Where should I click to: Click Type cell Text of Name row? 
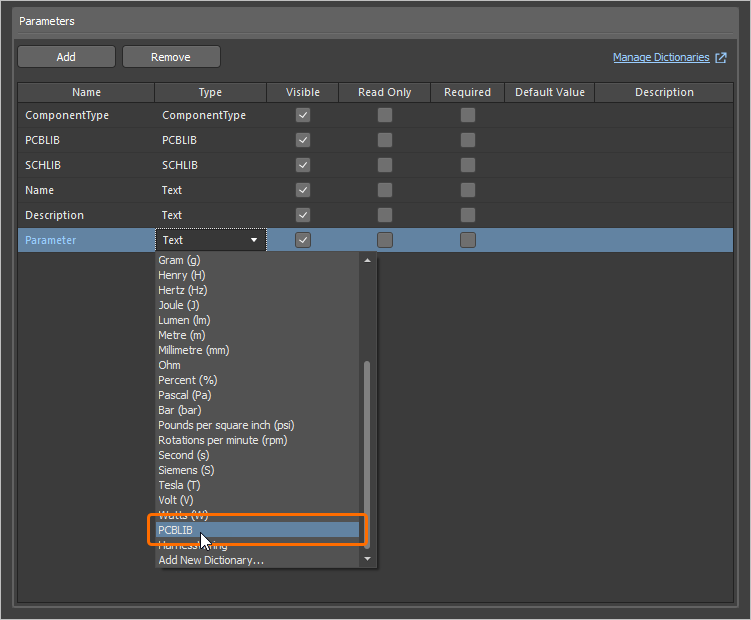point(210,190)
